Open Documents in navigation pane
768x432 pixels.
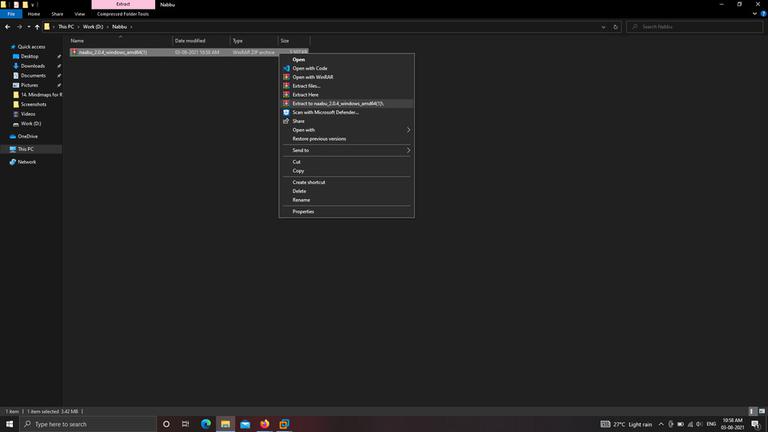click(x=33, y=75)
